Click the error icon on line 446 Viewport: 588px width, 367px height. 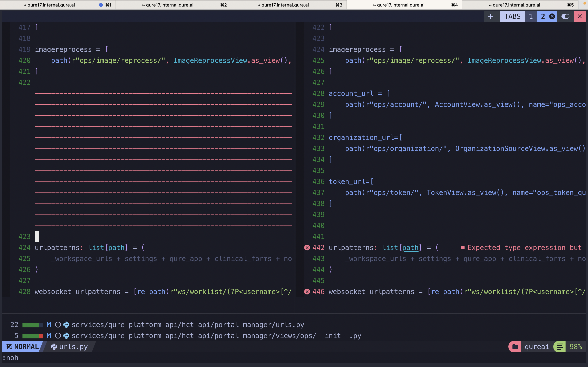[307, 292]
